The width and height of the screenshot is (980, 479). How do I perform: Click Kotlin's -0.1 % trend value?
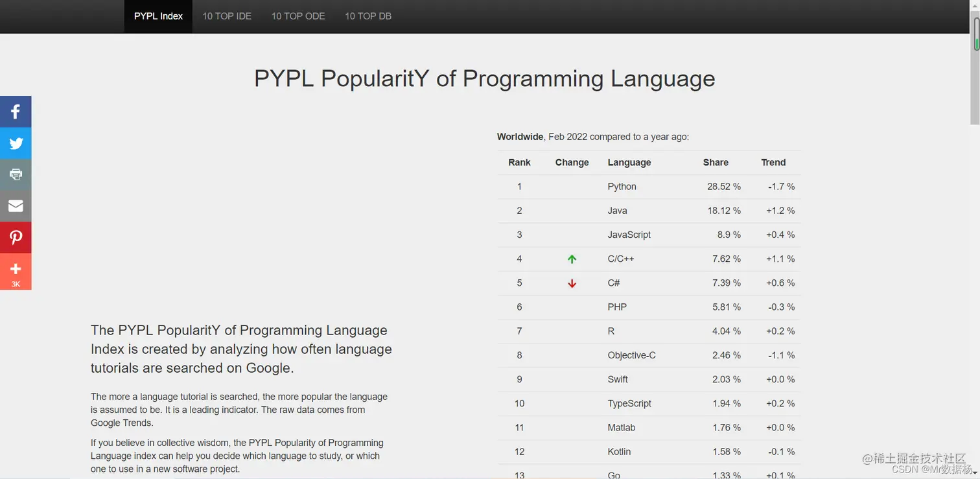[x=782, y=452]
